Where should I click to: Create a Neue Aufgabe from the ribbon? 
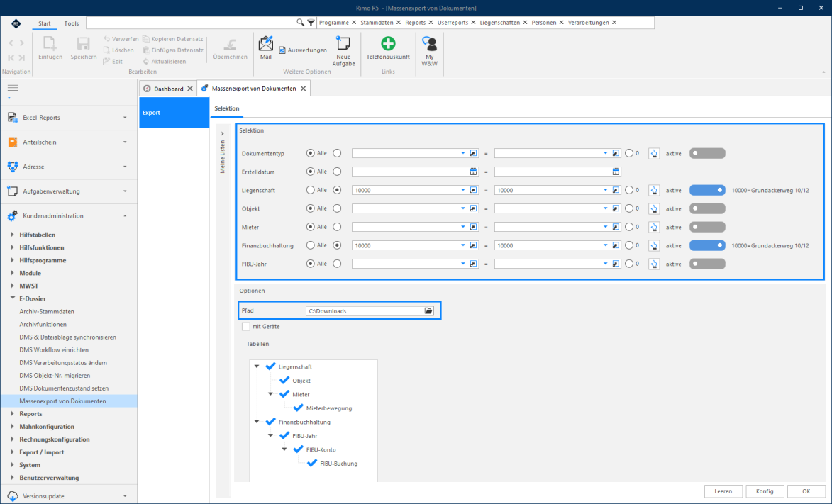[x=343, y=51]
